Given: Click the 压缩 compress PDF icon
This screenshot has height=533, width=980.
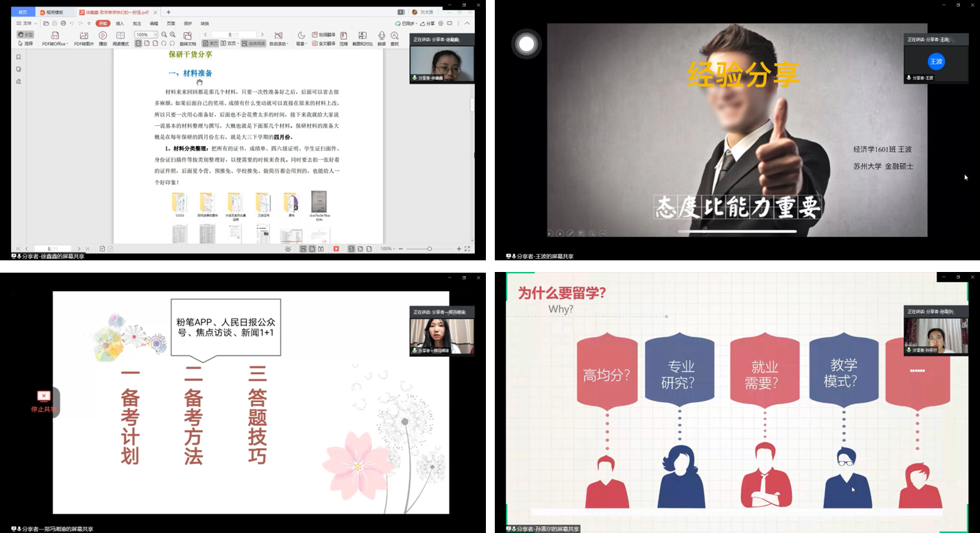Looking at the screenshot, I should coord(344,36).
